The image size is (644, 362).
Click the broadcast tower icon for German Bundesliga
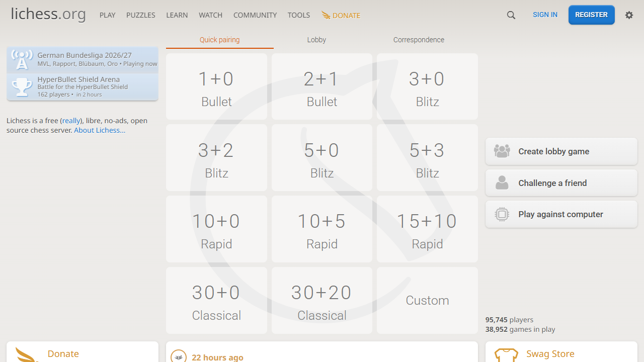pyautogui.click(x=22, y=60)
